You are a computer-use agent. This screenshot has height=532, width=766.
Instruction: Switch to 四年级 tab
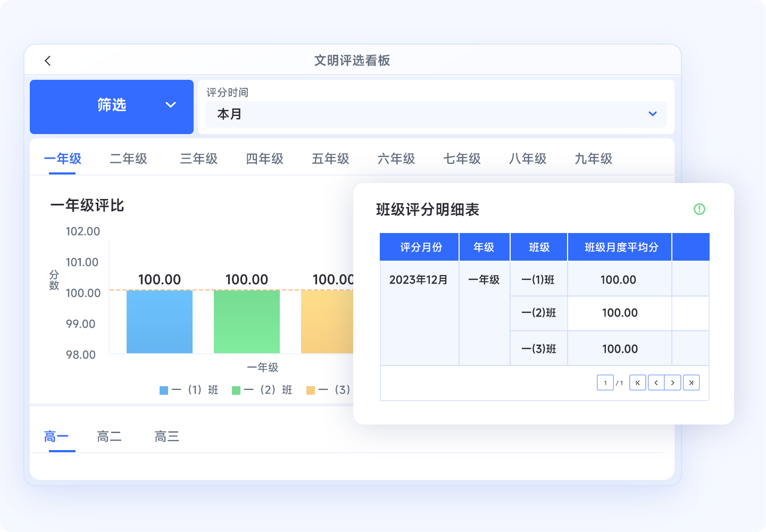pyautogui.click(x=265, y=159)
